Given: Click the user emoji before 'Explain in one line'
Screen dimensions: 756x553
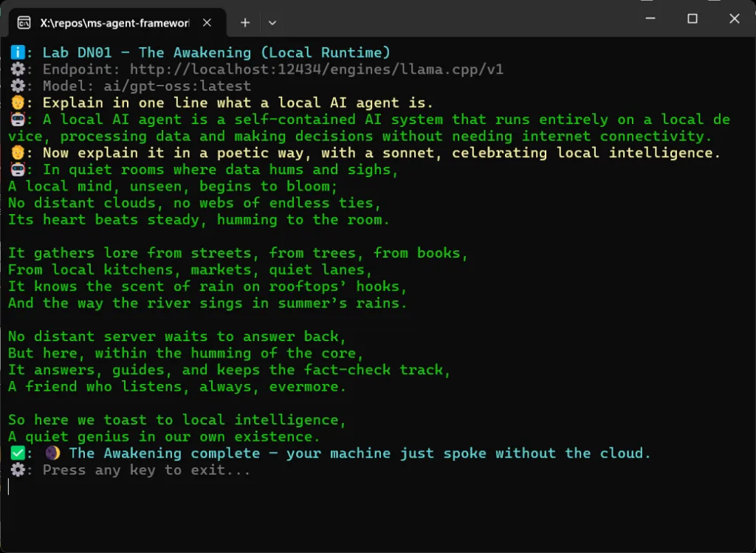Looking at the screenshot, I should [x=18, y=103].
